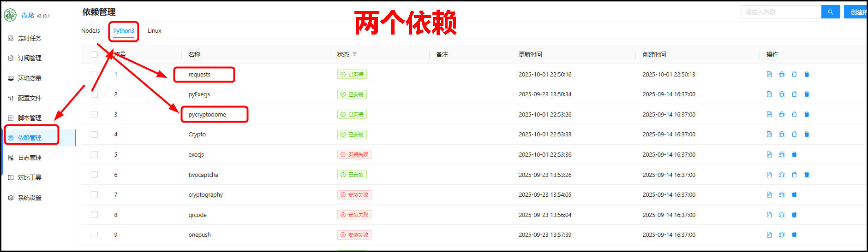Click the Qinglong logo icon
Image resolution: width=868 pixels, height=252 pixels.
pos(10,15)
